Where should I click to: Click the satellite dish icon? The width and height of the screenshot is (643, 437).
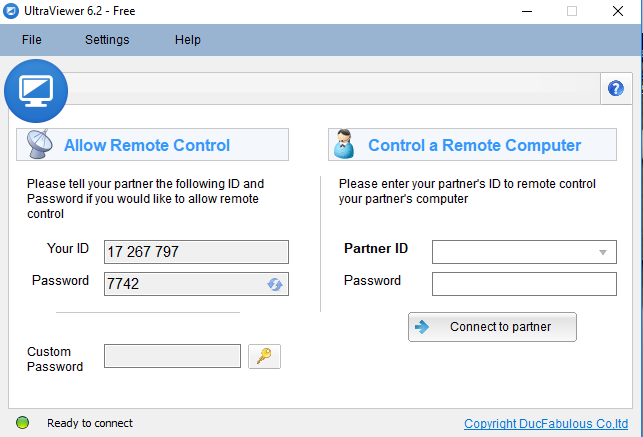tap(39, 144)
